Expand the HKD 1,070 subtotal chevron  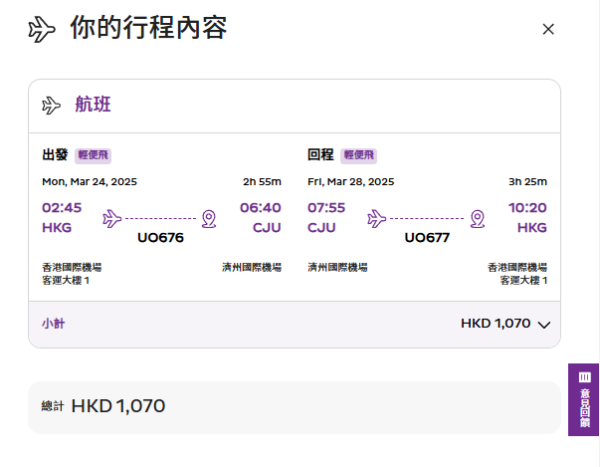544,324
